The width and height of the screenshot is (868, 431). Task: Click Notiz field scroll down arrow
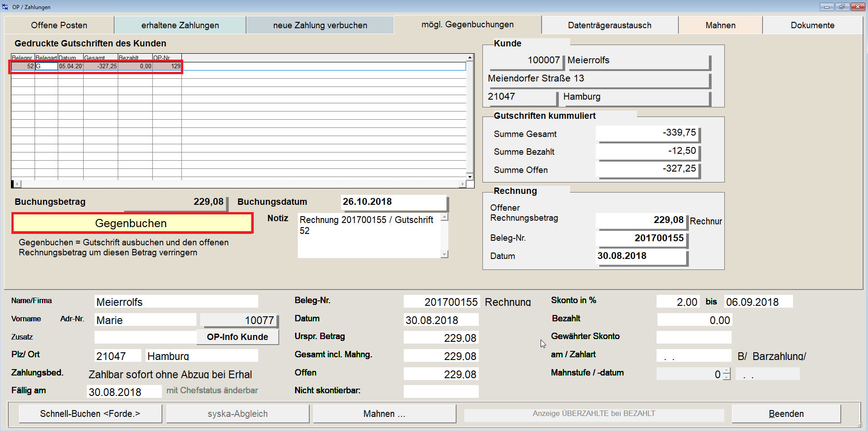pos(444,254)
